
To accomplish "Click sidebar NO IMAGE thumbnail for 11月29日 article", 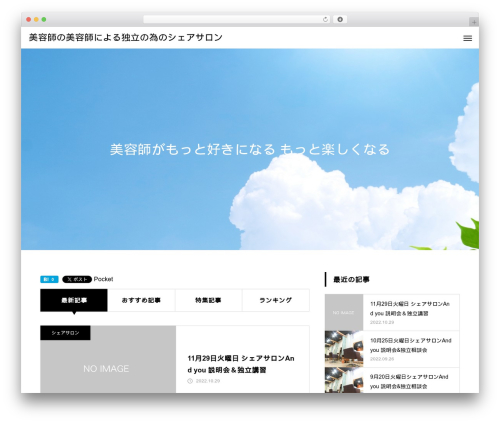I will tap(344, 312).
